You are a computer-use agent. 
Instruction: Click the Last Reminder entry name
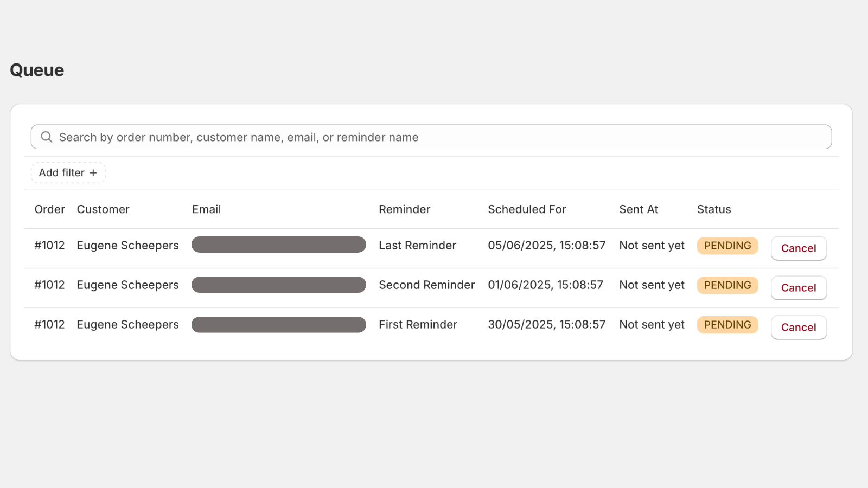[x=417, y=245]
